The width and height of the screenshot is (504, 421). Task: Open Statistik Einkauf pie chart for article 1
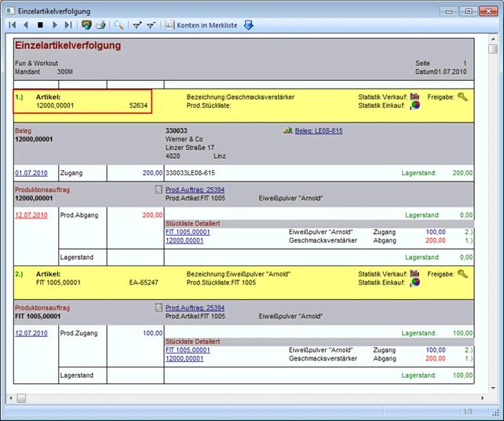coord(415,106)
